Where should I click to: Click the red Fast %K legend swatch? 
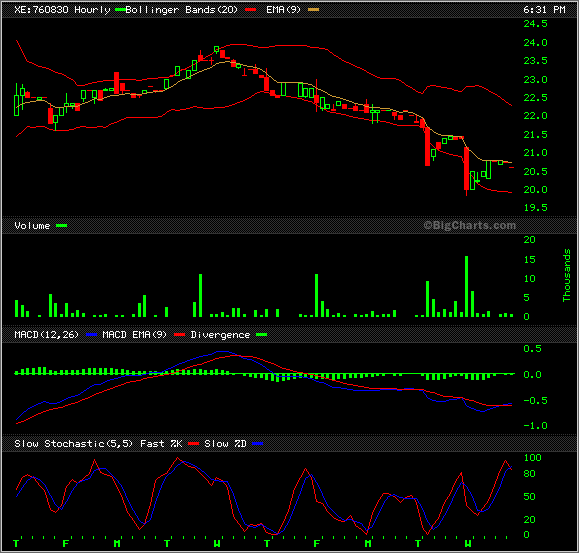pyautogui.click(x=193, y=444)
